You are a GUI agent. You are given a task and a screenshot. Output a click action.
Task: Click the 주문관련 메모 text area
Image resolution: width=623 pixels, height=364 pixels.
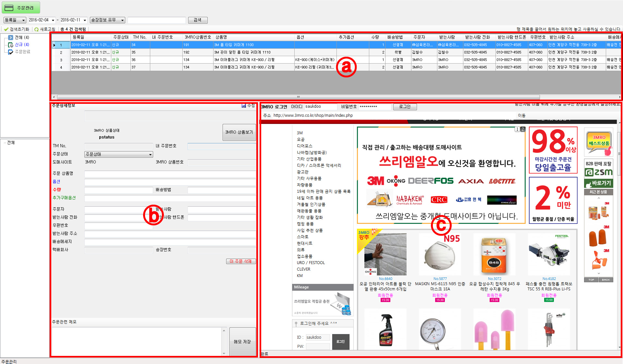(x=137, y=342)
